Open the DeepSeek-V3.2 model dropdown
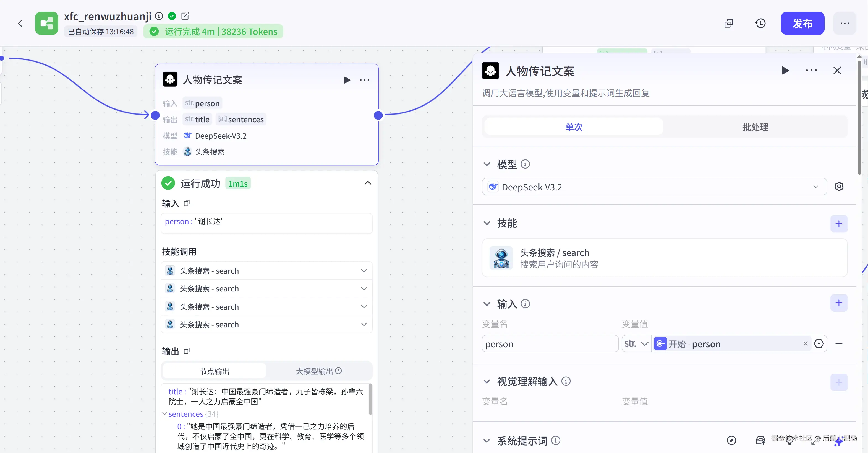The image size is (868, 453). (x=654, y=187)
